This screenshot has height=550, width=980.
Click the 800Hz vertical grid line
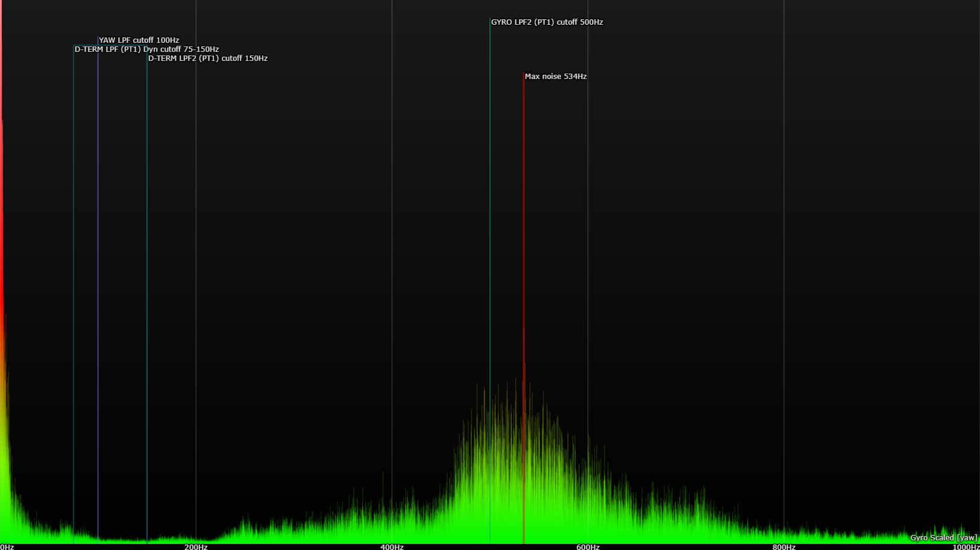(x=784, y=241)
